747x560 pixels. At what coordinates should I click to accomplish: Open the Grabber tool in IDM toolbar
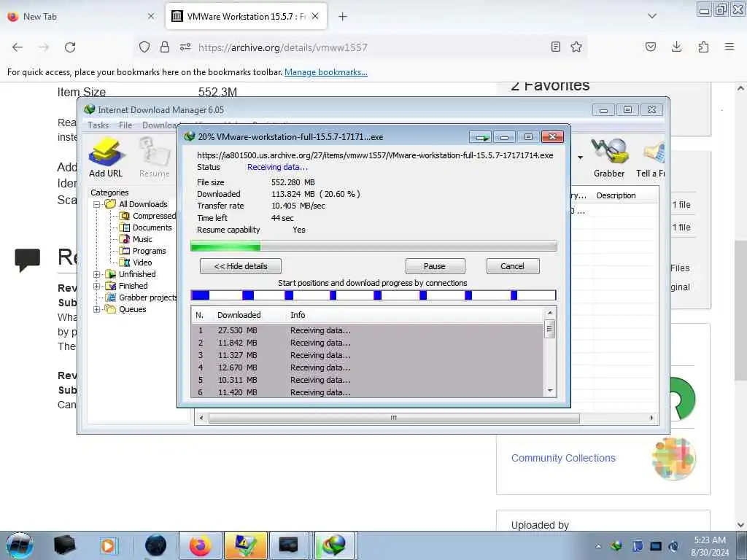click(x=609, y=157)
